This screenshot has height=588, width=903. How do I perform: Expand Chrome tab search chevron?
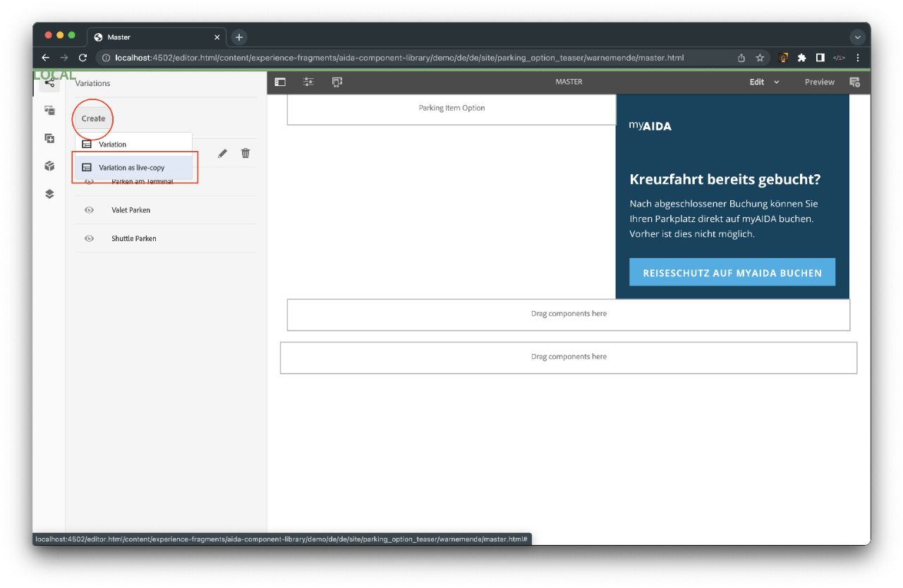click(858, 37)
